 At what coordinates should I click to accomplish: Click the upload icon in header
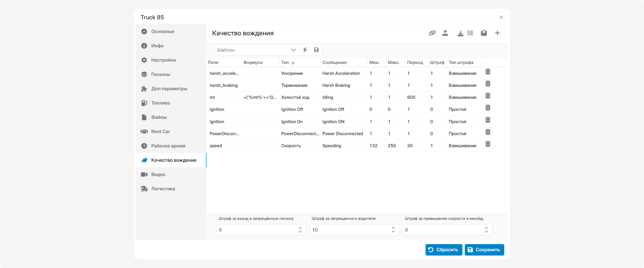445,33
